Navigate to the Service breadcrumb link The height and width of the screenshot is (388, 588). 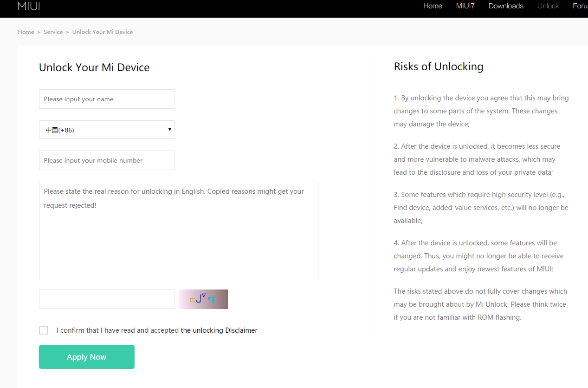tap(53, 32)
